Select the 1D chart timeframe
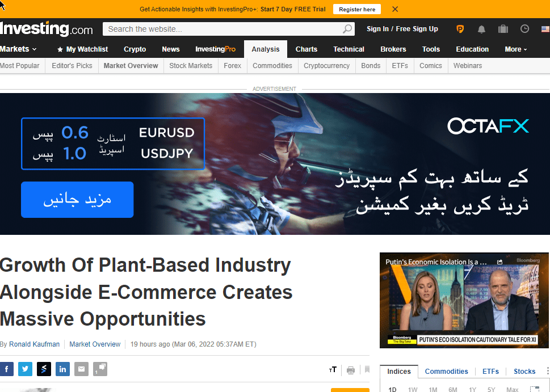 click(x=392, y=389)
